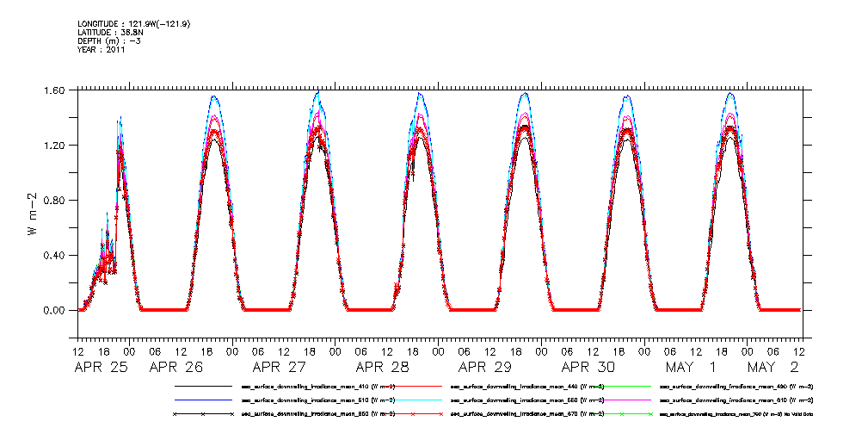
Task: Click the cyan legend line sample
Action: [x=413, y=400]
